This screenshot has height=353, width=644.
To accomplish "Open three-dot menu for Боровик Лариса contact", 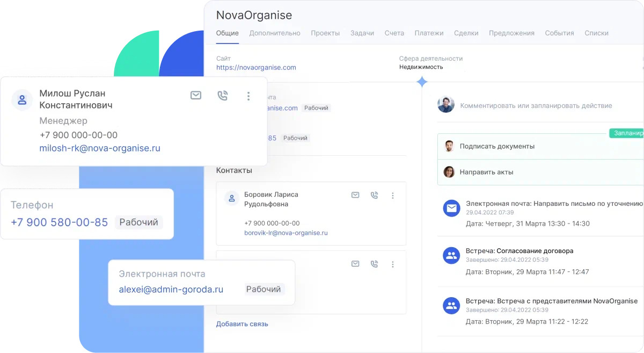I will (393, 196).
